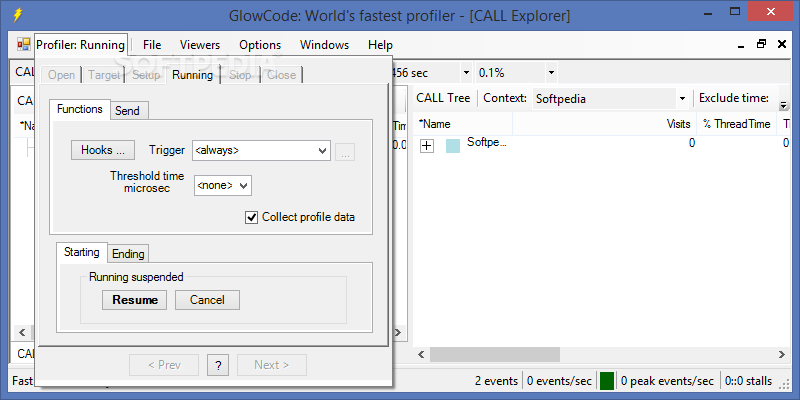The height and width of the screenshot is (400, 800).
Task: Click the window icon left of Profiler: Running
Action: [x=23, y=44]
